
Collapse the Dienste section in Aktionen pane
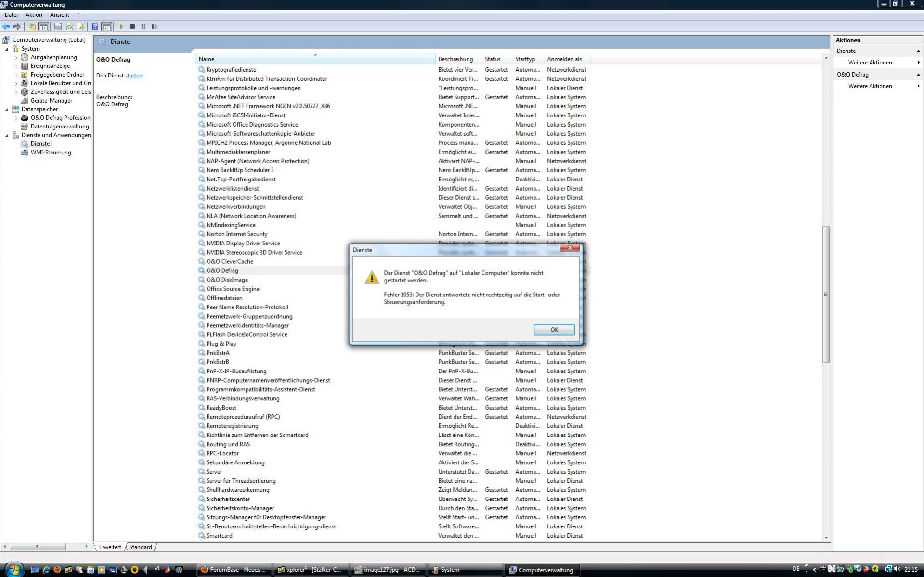(918, 51)
